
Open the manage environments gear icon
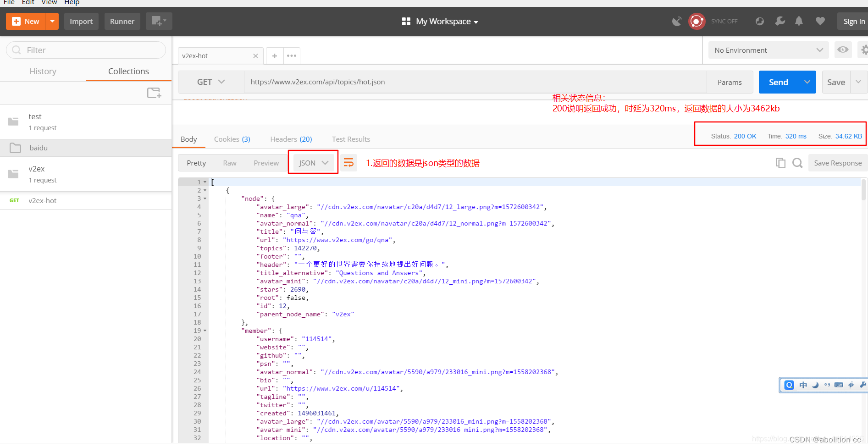coord(863,50)
